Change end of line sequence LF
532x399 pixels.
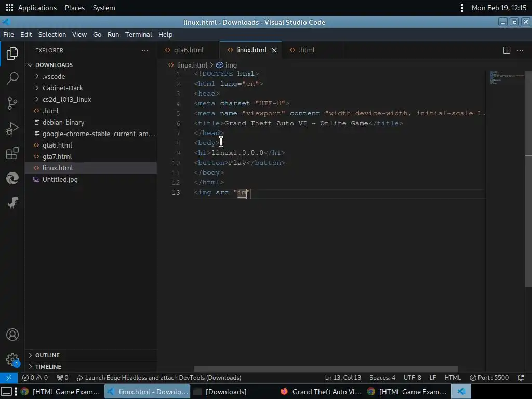click(433, 378)
